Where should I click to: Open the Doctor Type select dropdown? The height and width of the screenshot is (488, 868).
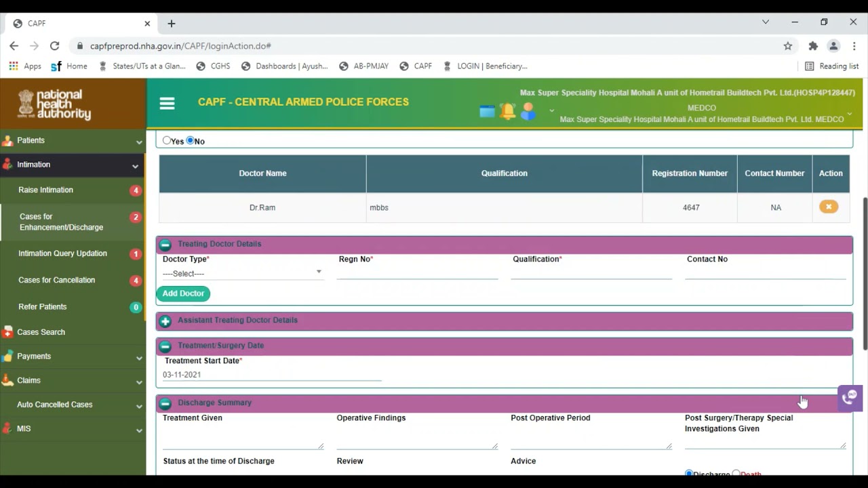[x=242, y=273]
